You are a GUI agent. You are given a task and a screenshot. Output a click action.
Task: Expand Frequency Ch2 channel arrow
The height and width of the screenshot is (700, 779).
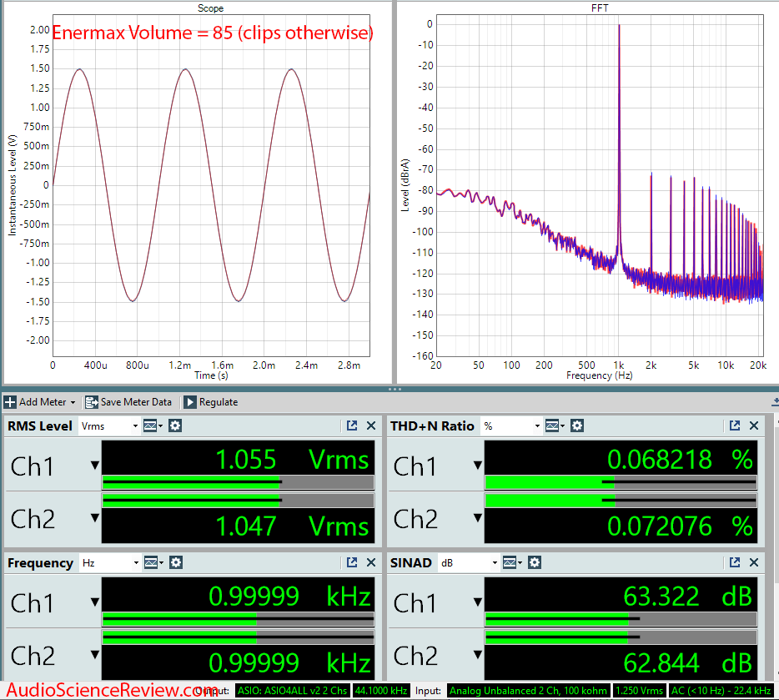pyautogui.click(x=94, y=655)
